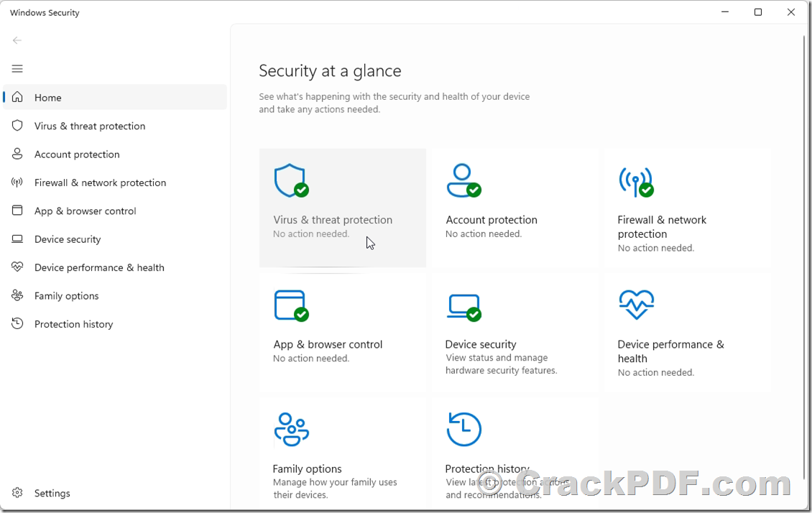Click the laptop icon beside Device security in sidebar
Image resolution: width=812 pixels, height=513 pixels.
pyautogui.click(x=17, y=239)
